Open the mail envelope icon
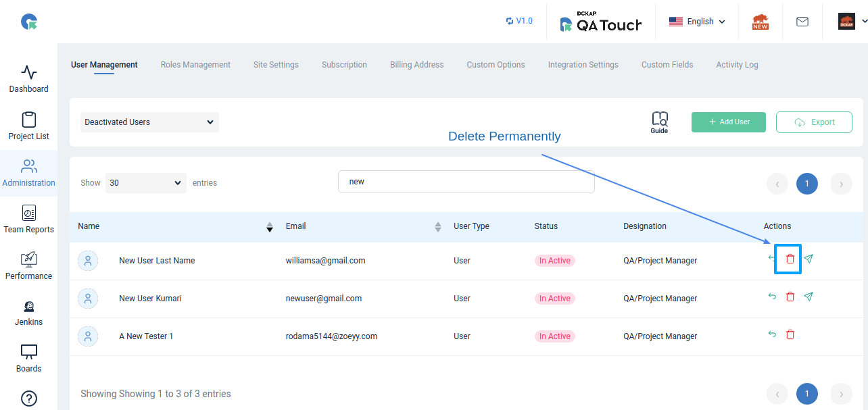Viewport: 868px width, 410px height. 802,22
